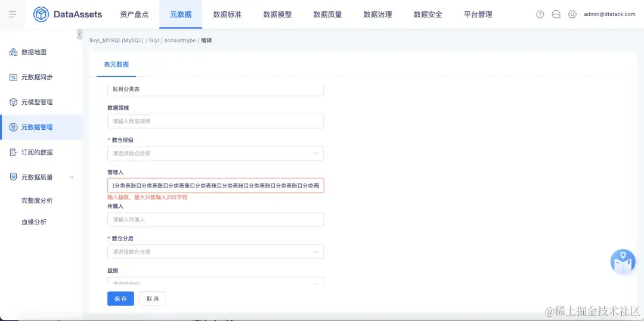Open the 级别 dropdown
Image resolution: width=644 pixels, height=321 pixels.
(x=216, y=281)
